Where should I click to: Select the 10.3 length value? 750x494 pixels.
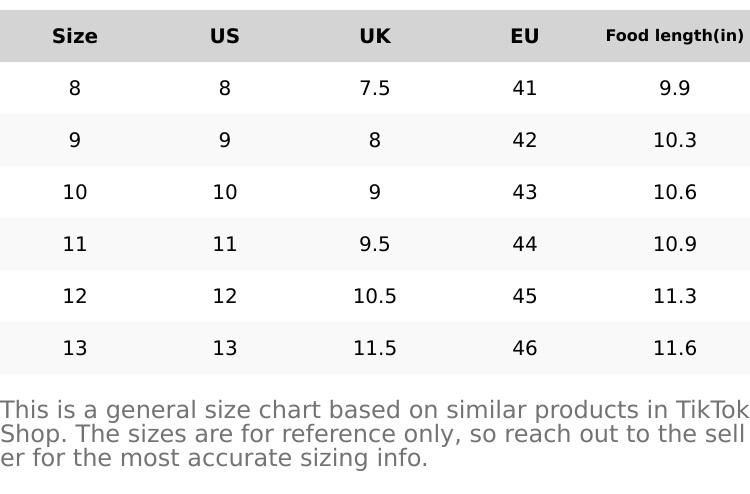(x=675, y=140)
